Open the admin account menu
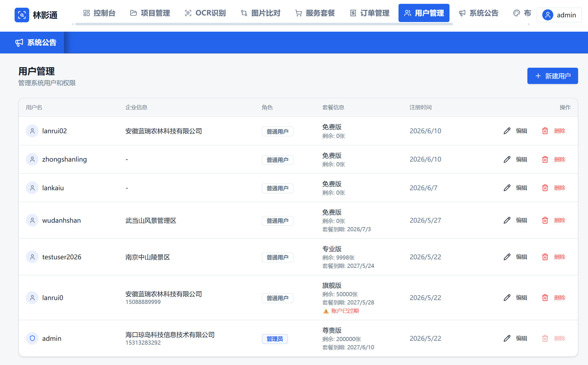The width and height of the screenshot is (588, 365). pyautogui.click(x=559, y=15)
